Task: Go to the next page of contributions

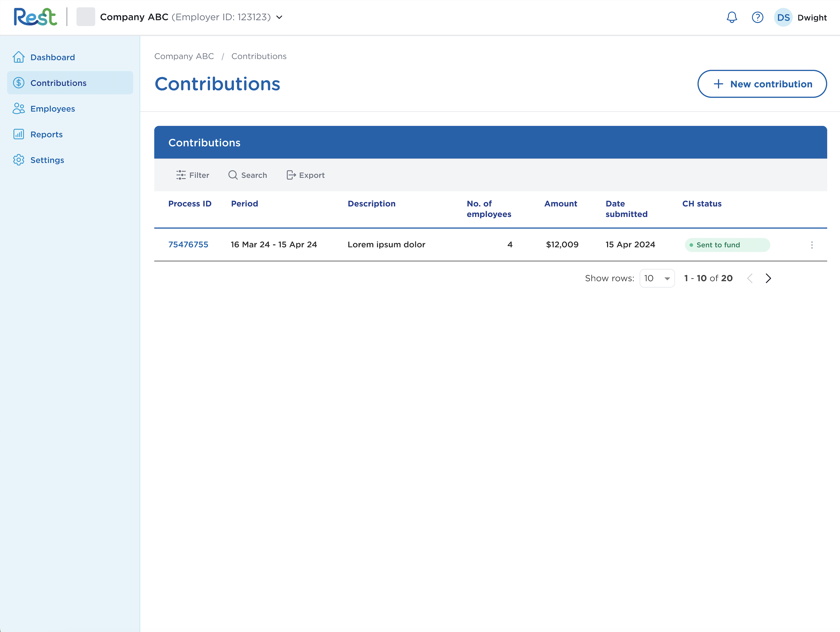Action: coord(768,278)
